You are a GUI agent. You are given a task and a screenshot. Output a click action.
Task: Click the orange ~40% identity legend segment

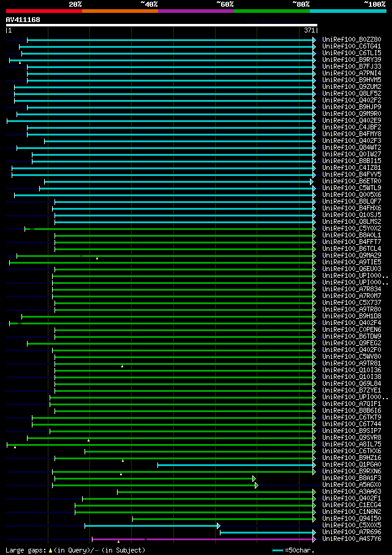[x=120, y=11]
